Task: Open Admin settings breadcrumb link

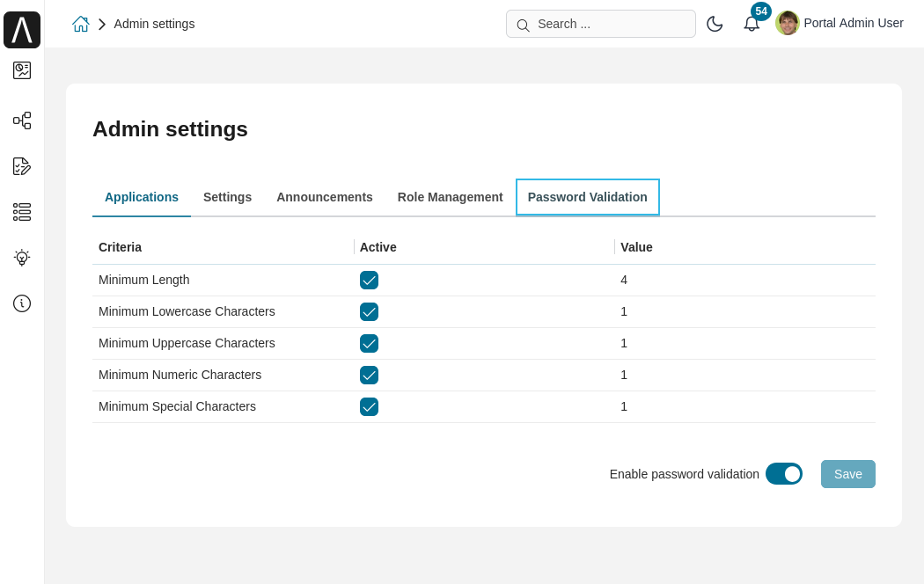Action: [154, 24]
